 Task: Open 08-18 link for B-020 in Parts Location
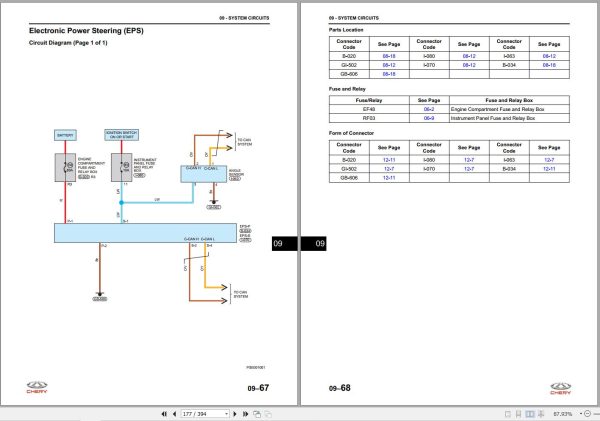pos(389,56)
